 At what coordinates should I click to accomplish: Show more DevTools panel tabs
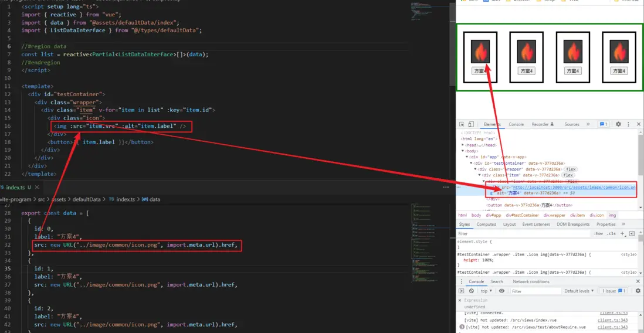tap(588, 124)
